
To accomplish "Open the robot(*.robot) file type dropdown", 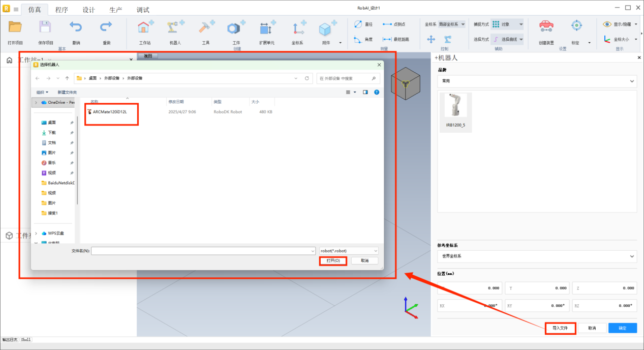I will click(x=348, y=251).
